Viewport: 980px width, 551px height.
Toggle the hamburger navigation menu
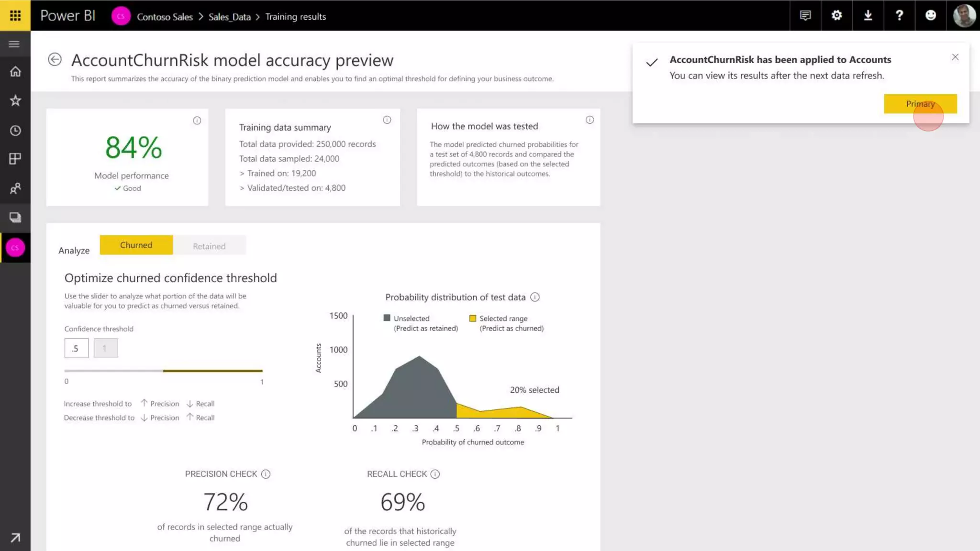[x=14, y=44]
